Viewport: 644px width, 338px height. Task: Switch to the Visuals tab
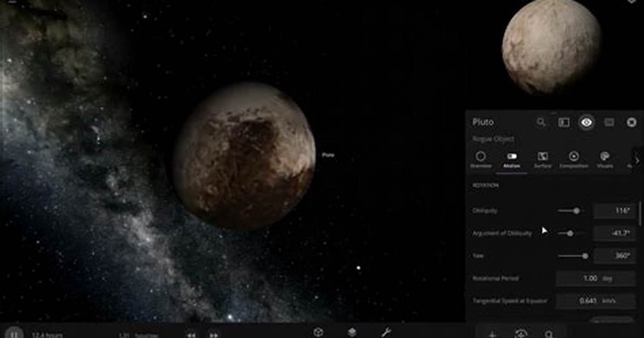pos(605,159)
